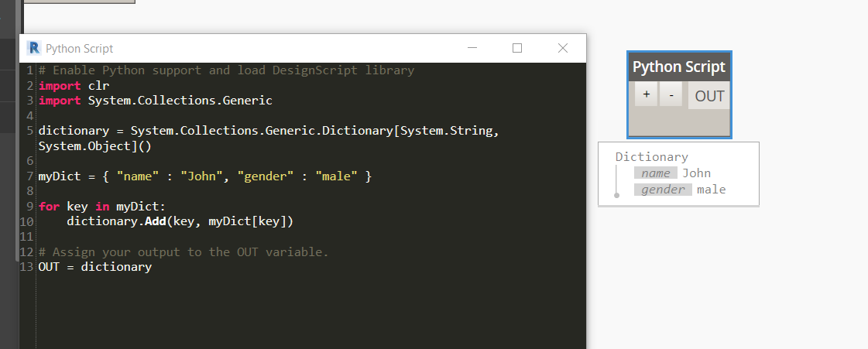Click line number 13 in gutter
This screenshot has width=868, height=349.
[27, 267]
